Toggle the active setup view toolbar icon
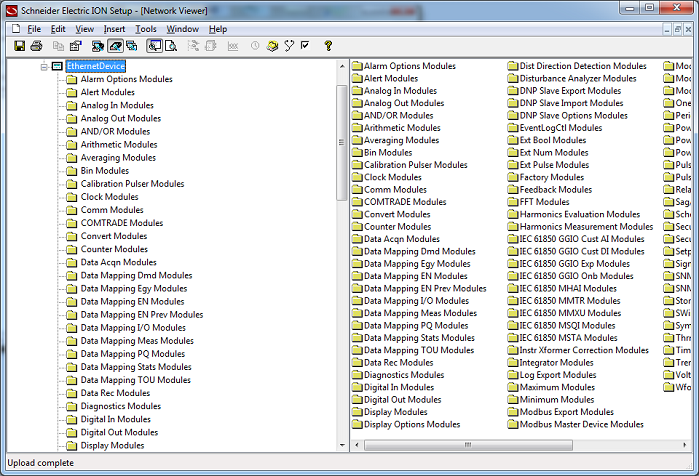This screenshot has height=476, width=699. click(154, 46)
